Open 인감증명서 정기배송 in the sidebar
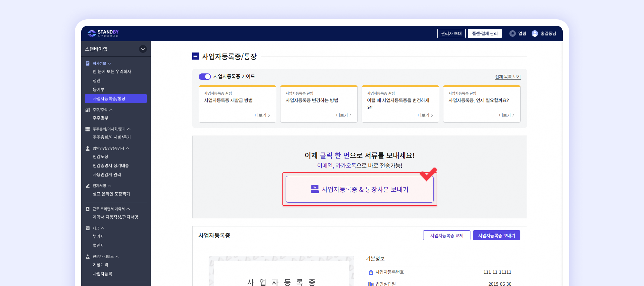This screenshot has height=286, width=644. [111, 166]
